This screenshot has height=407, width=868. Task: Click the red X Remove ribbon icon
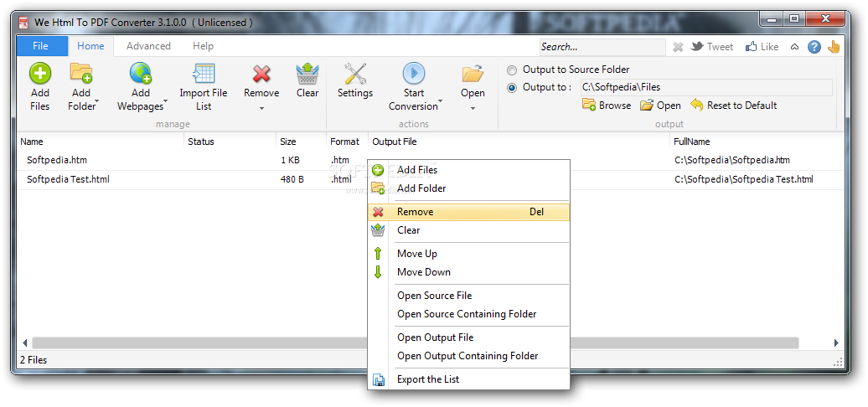coord(261,73)
